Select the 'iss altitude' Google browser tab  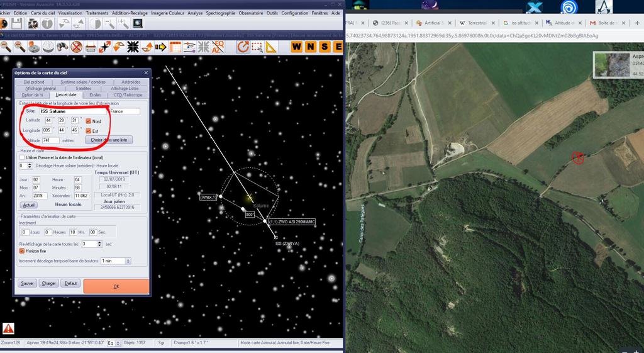pyautogui.click(x=521, y=23)
